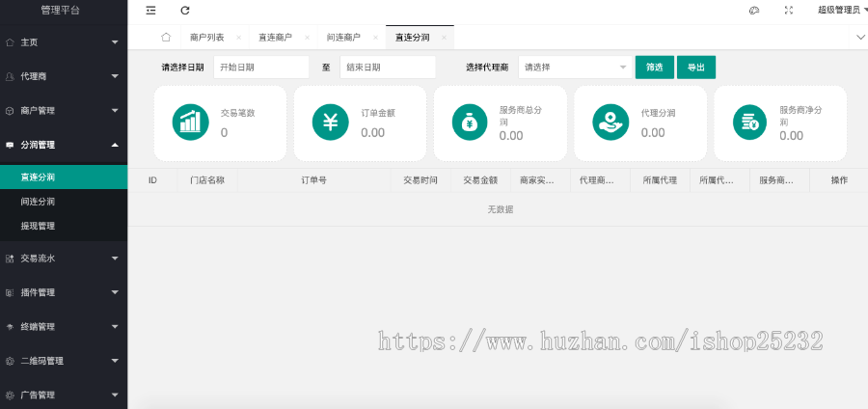The width and height of the screenshot is (868, 409).
Task: Open the tab list chevron dropdown
Action: [x=861, y=37]
